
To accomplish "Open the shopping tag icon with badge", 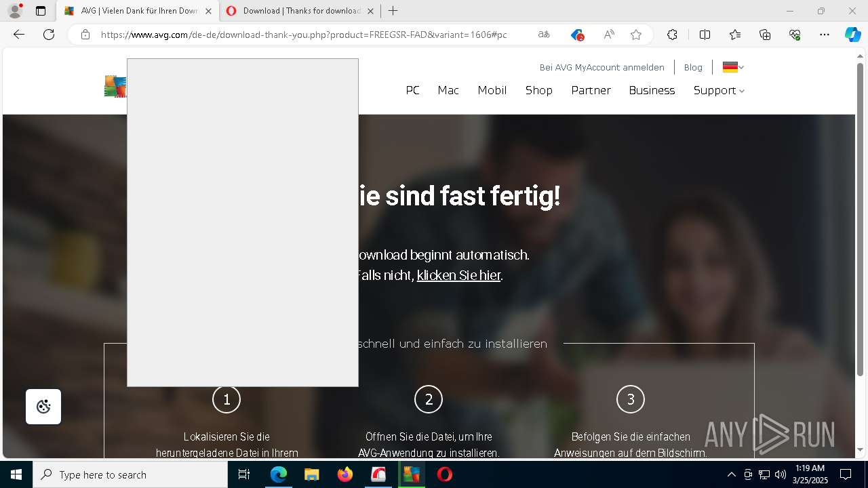I will pyautogui.click(x=577, y=35).
